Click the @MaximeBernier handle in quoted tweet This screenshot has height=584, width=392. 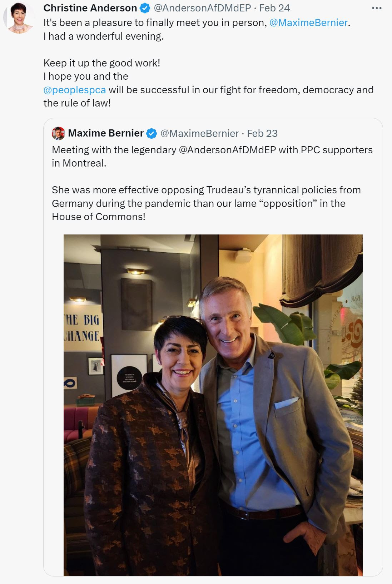[199, 133]
